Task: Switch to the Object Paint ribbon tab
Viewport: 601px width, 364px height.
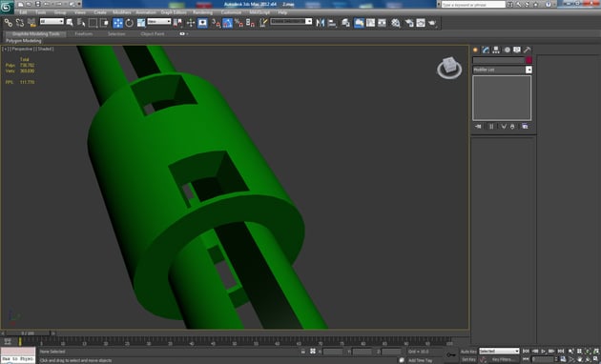Action: pos(153,33)
